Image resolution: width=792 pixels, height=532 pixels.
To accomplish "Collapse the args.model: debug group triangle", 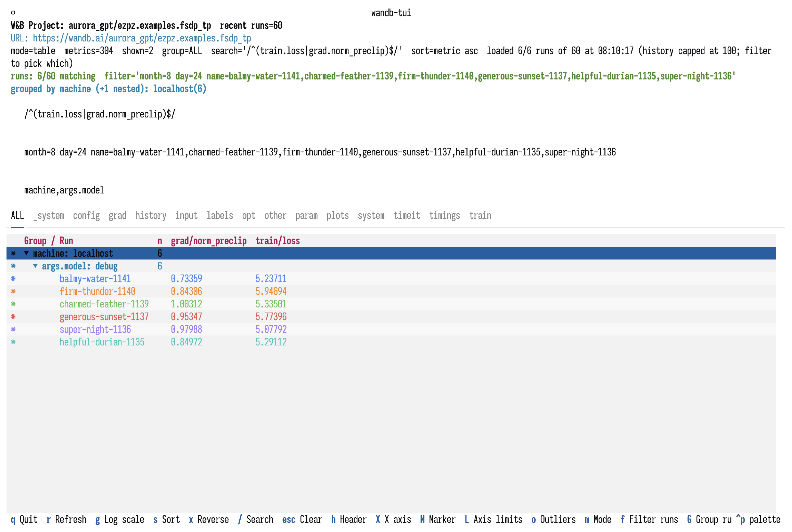I will [35, 266].
